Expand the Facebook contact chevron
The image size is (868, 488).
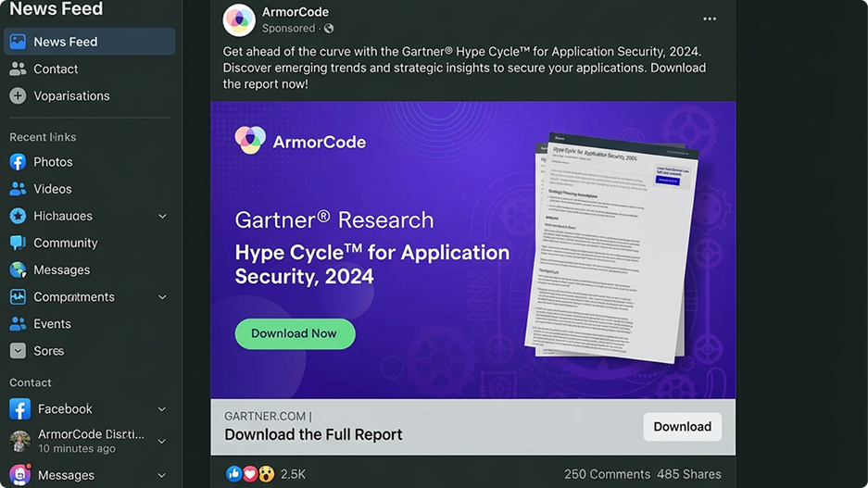pyautogui.click(x=161, y=409)
